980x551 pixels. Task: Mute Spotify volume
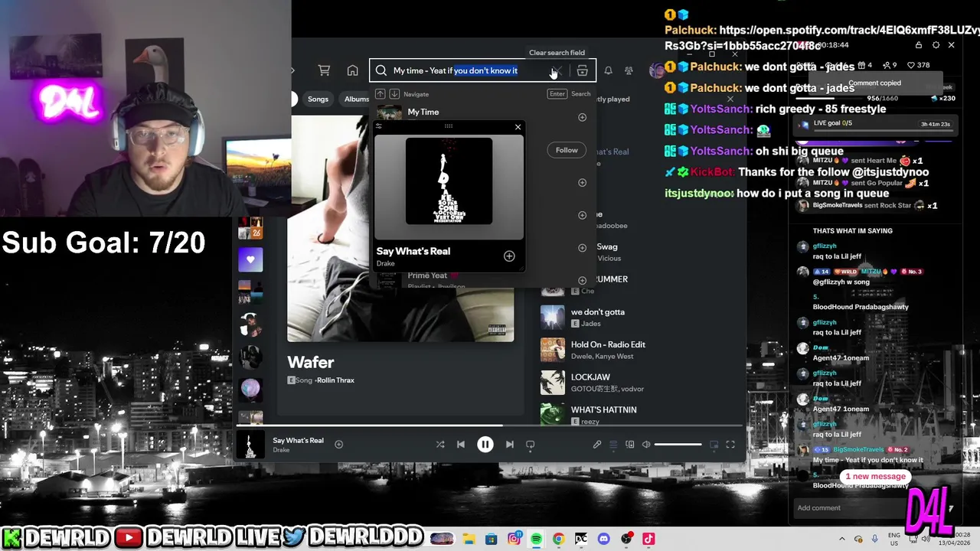tap(646, 444)
